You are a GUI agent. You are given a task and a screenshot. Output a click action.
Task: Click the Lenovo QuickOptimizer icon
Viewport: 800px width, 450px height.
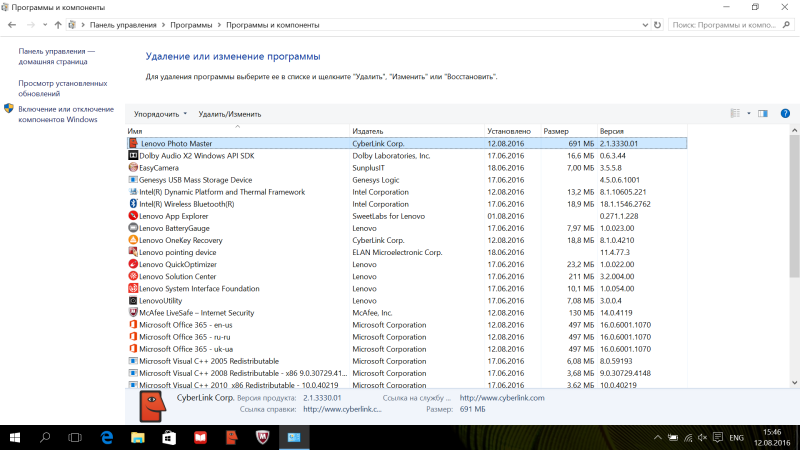click(133, 264)
